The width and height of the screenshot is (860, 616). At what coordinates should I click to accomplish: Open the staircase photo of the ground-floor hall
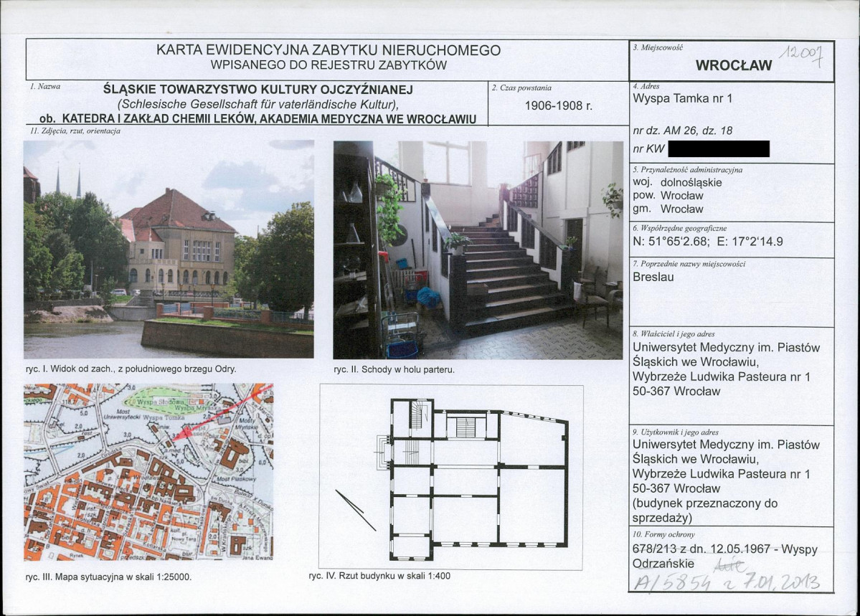pos(478,250)
